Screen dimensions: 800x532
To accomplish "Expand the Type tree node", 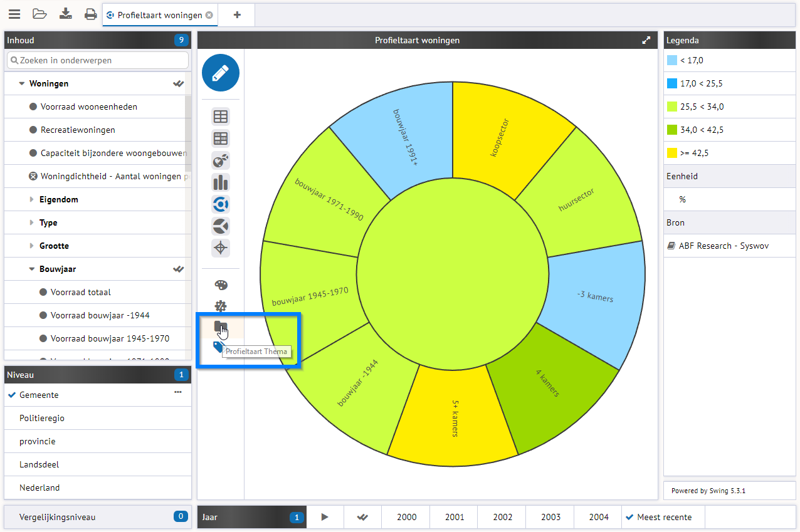I will pos(32,222).
